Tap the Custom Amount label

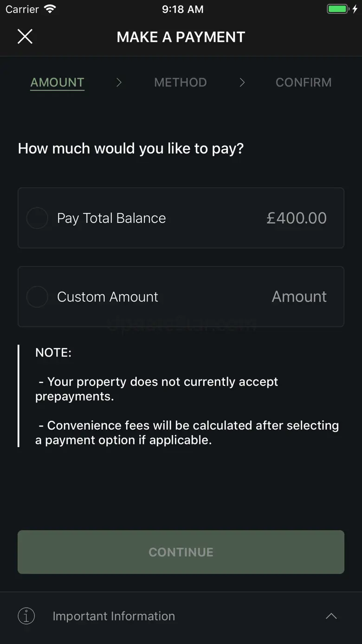tap(108, 297)
